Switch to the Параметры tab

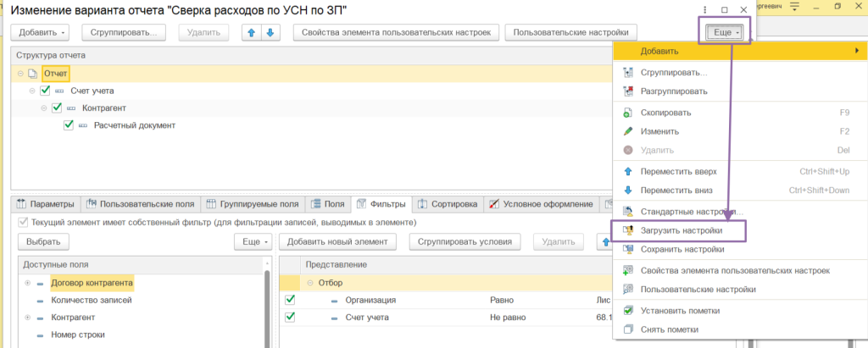[x=46, y=204]
